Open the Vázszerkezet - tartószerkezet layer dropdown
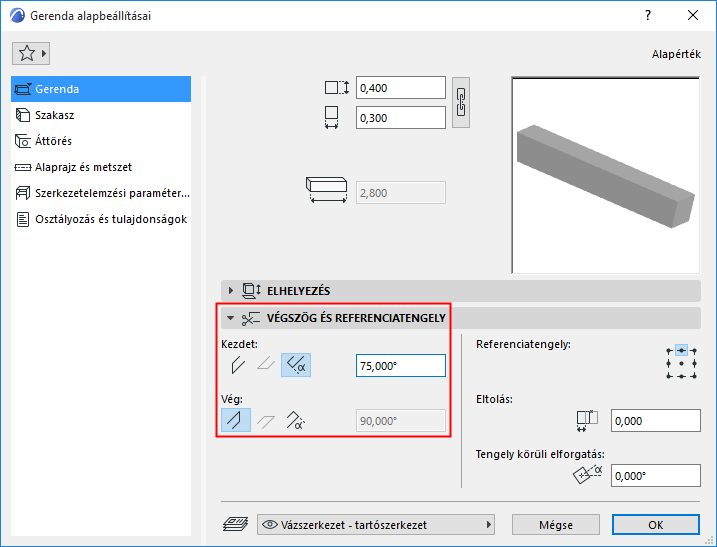Image resolution: width=717 pixels, height=547 pixels. 376,525
